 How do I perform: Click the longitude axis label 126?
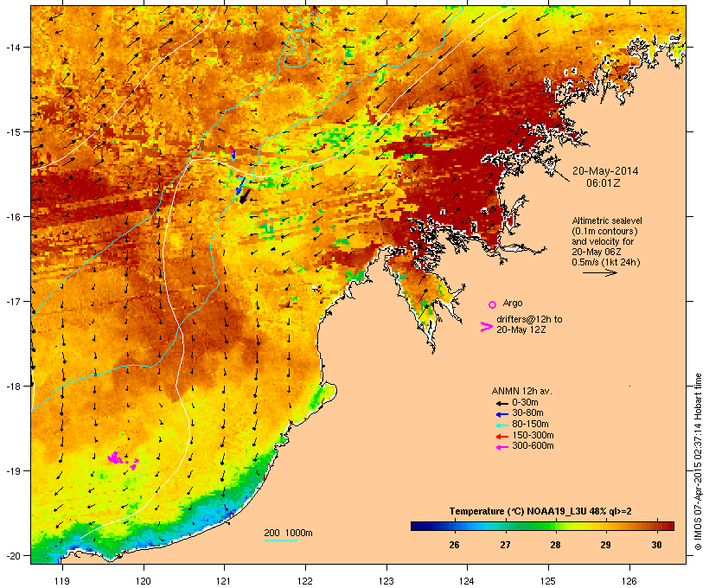[x=629, y=581]
